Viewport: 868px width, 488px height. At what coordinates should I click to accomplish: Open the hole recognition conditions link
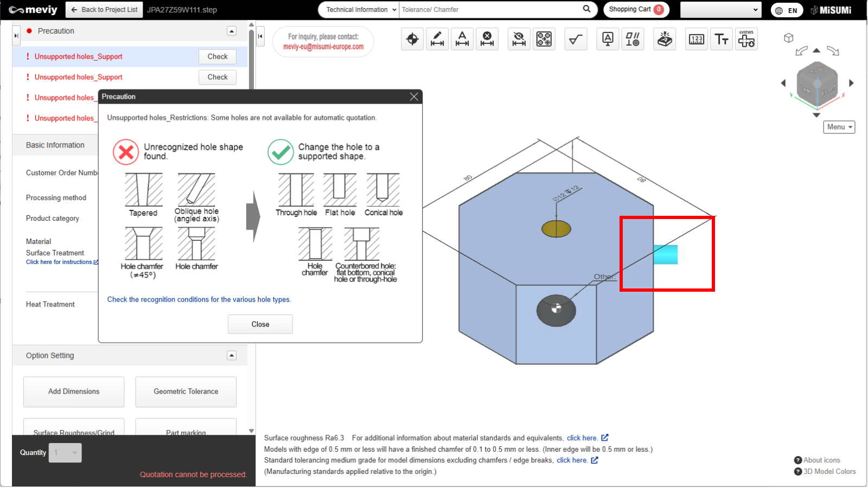tap(199, 299)
